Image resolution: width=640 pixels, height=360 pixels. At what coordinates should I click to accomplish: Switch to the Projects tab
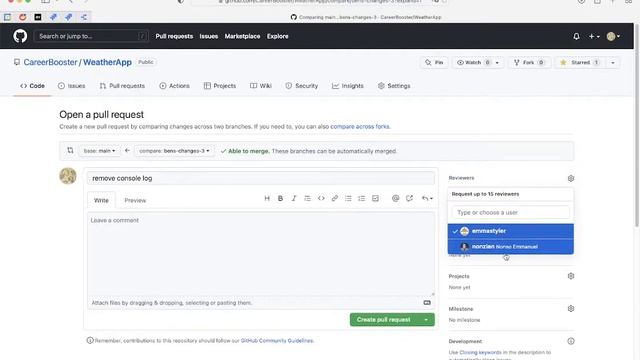point(220,86)
